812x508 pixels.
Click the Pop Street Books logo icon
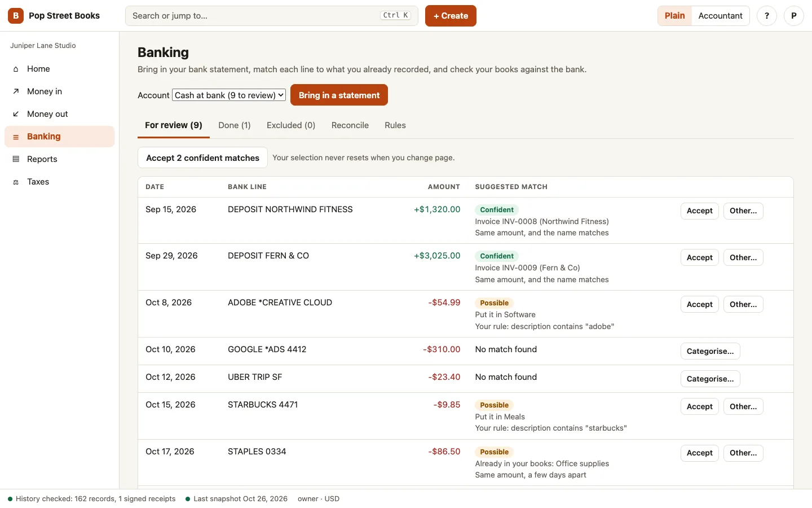[16, 16]
